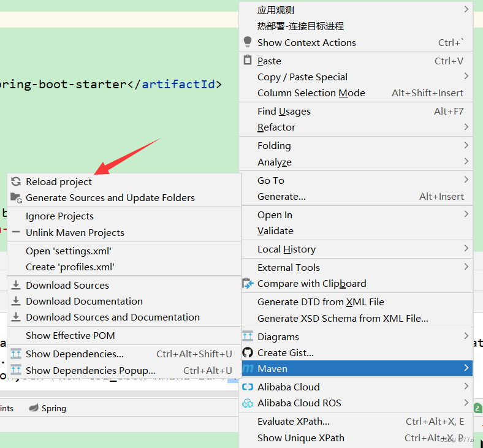The height and width of the screenshot is (448, 483).
Task: Click the artifactId closing tag in editor
Action: tap(174, 84)
